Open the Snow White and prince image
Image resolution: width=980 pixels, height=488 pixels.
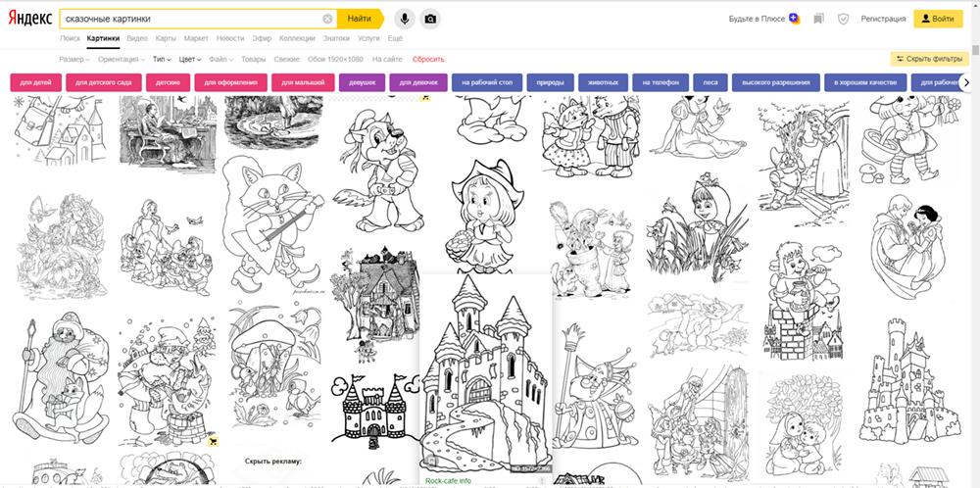(x=909, y=247)
